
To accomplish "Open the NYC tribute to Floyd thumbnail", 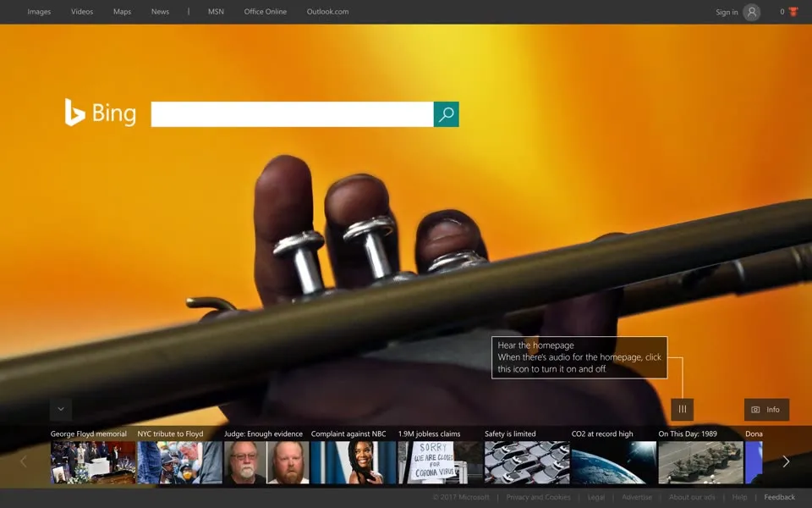I will [x=179, y=462].
